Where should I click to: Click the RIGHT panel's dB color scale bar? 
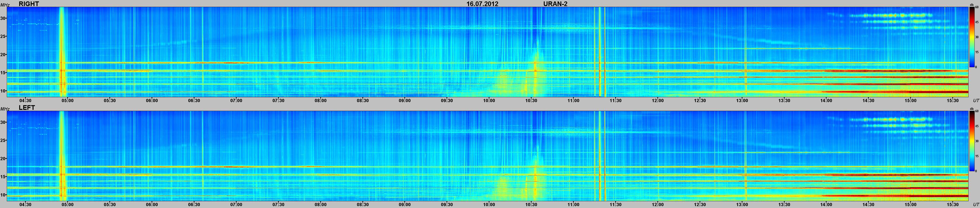[972, 37]
